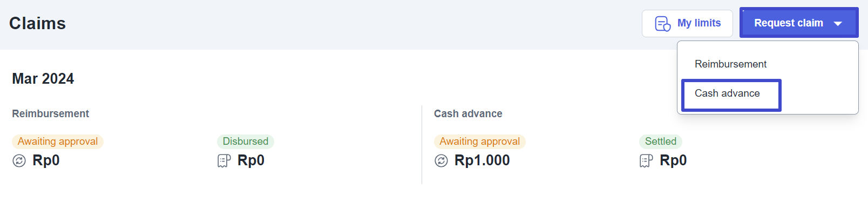
Task: Expand the Request claim dropdown arrow
Action: click(838, 24)
